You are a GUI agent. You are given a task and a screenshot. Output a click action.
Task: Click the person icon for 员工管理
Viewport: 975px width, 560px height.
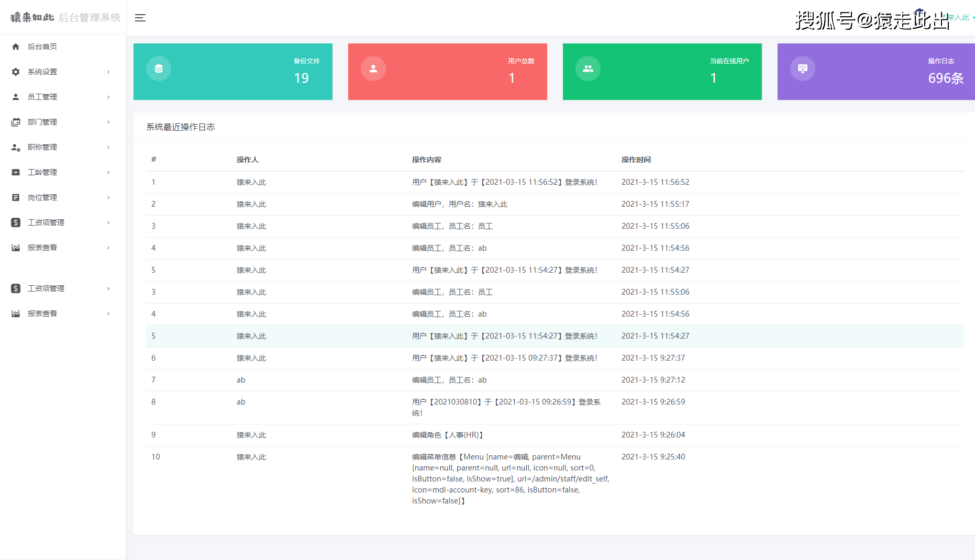point(16,97)
